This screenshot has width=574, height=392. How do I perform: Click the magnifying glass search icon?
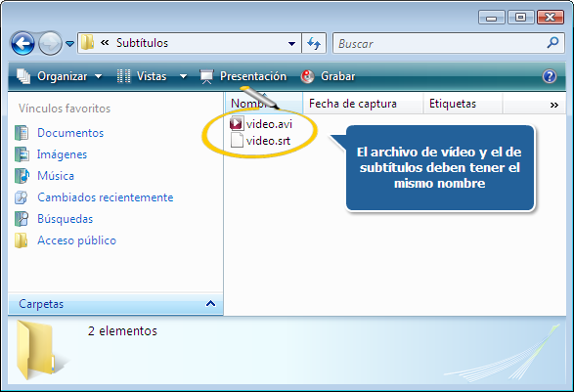pos(552,43)
